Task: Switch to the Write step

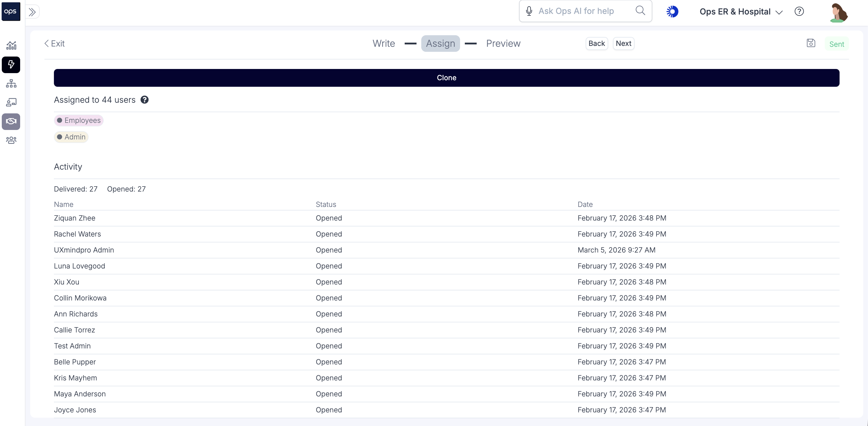Action: point(383,44)
